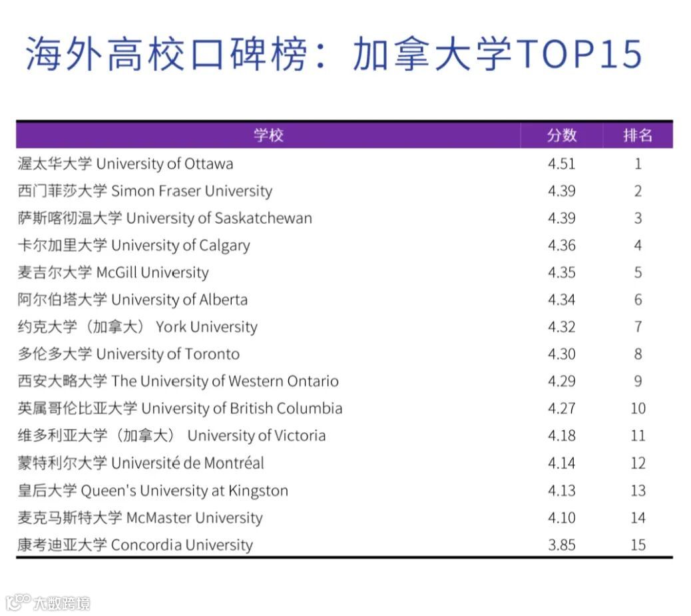The height and width of the screenshot is (616, 691).
Task: Select the University of Saskatchewan name
Action: pyautogui.click(x=165, y=218)
